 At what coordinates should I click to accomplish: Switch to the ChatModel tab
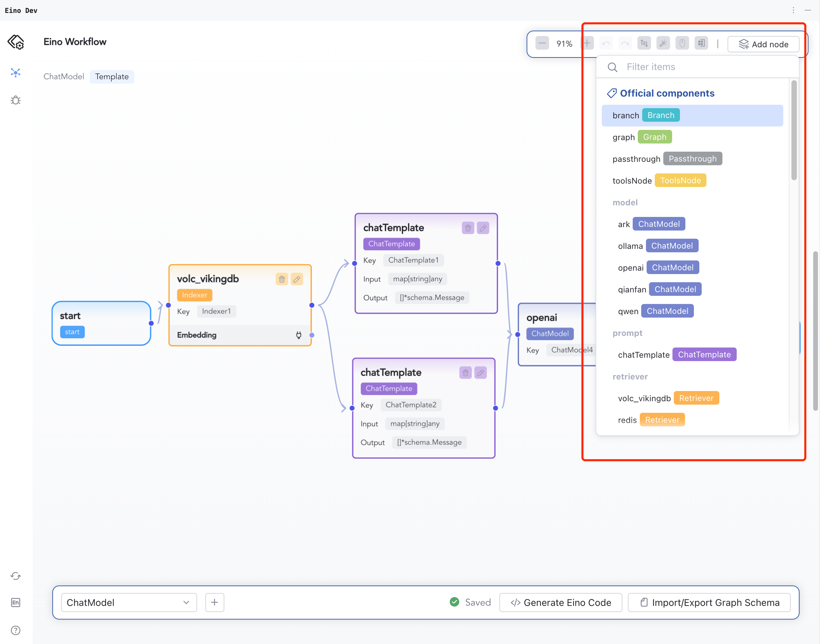click(x=64, y=77)
